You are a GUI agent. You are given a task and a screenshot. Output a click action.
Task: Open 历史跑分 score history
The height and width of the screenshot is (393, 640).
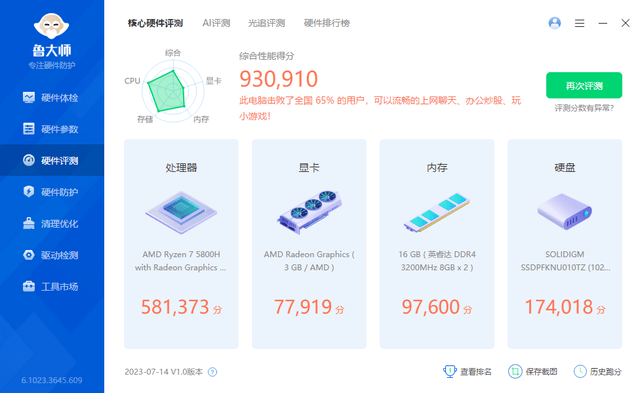pos(598,371)
